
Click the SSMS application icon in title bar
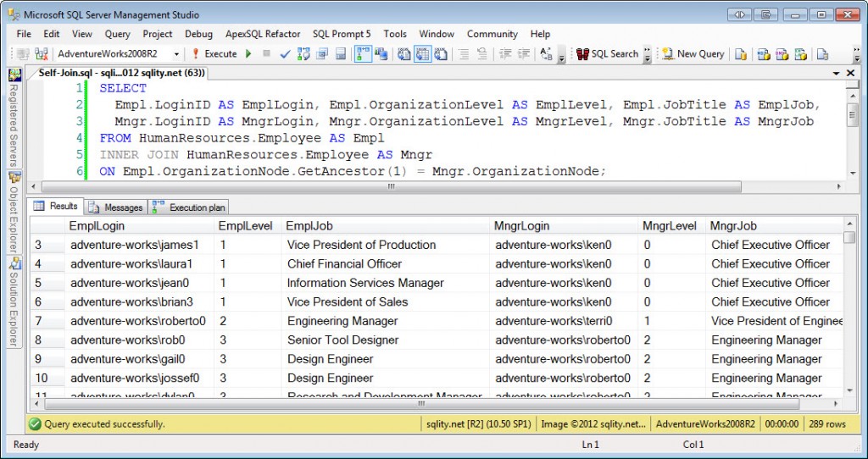[x=14, y=14]
